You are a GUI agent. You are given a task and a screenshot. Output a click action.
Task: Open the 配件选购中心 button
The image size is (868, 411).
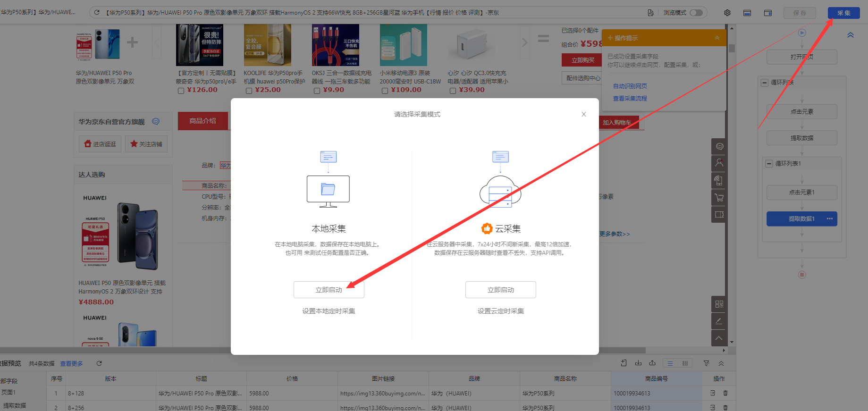(x=583, y=78)
